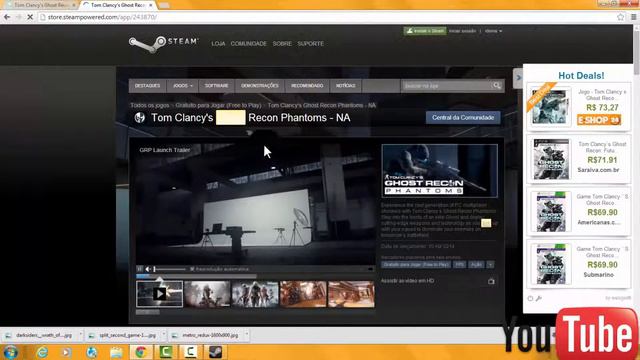Screen dimensions: 640x360
Task: Open the Steam taskbar icon
Action: pyautogui.click(x=215, y=352)
